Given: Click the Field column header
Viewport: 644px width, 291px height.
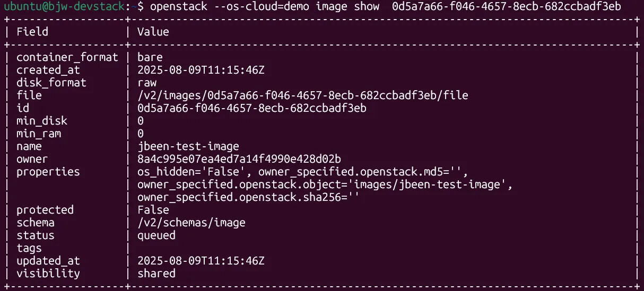Looking at the screenshot, I should click(32, 32).
